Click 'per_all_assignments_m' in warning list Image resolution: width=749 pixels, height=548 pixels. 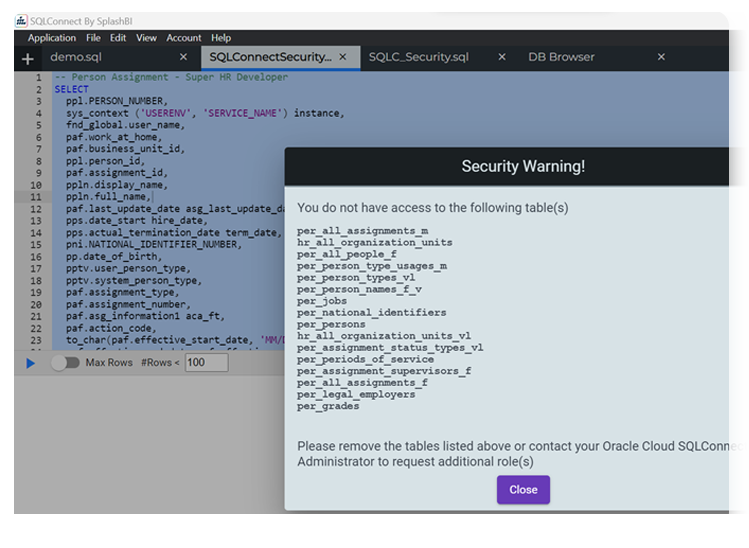click(363, 231)
